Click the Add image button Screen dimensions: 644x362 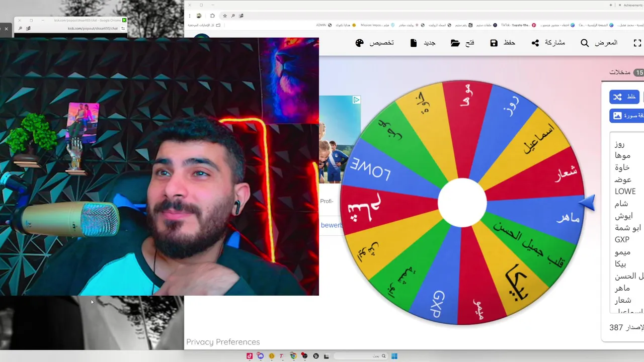(x=627, y=116)
